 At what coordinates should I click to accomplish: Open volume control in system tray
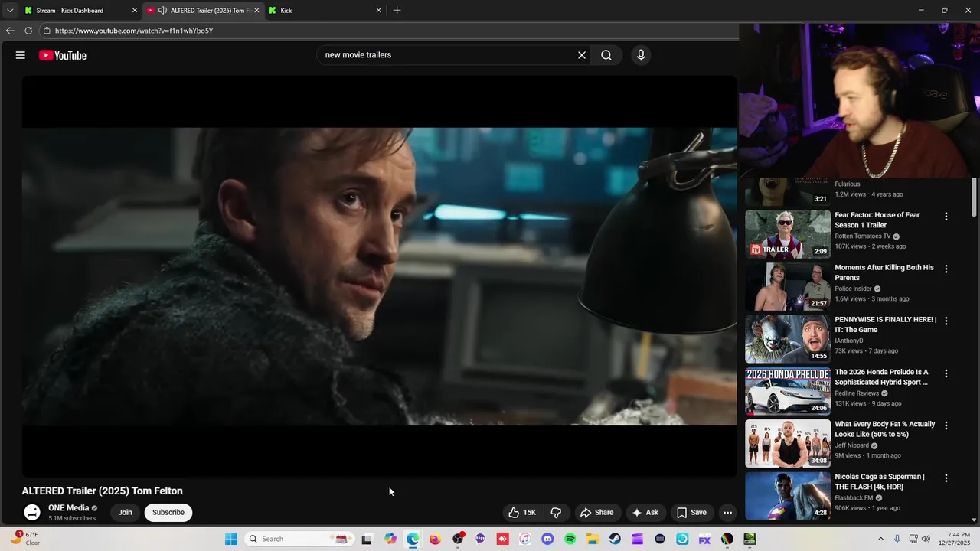tap(926, 539)
